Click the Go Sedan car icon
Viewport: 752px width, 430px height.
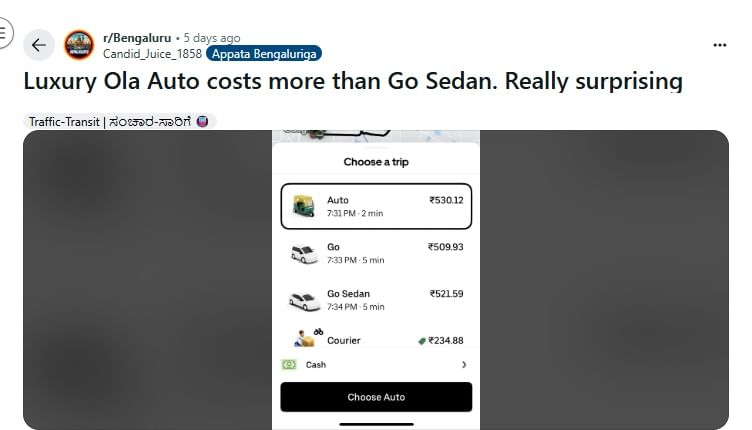click(x=304, y=300)
